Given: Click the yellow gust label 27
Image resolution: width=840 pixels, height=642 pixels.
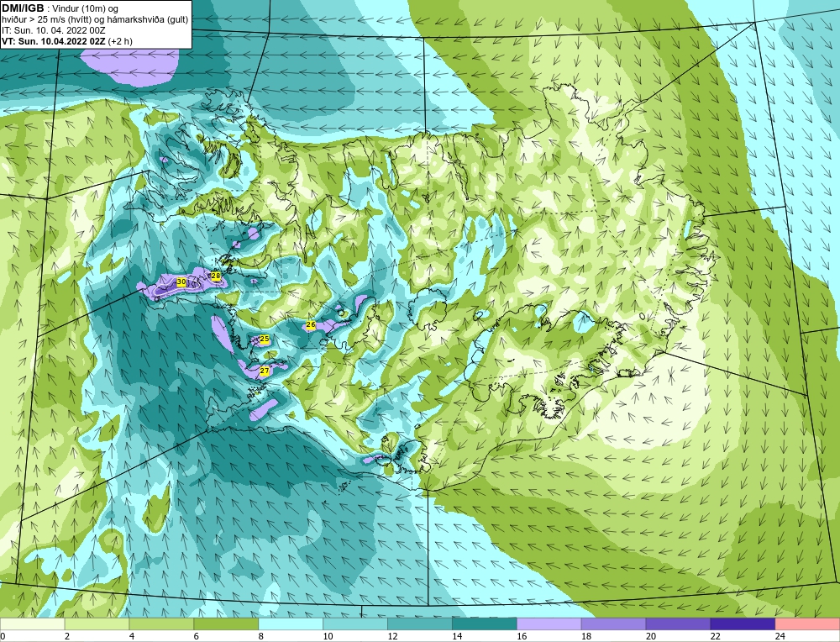Looking at the screenshot, I should (x=264, y=371).
